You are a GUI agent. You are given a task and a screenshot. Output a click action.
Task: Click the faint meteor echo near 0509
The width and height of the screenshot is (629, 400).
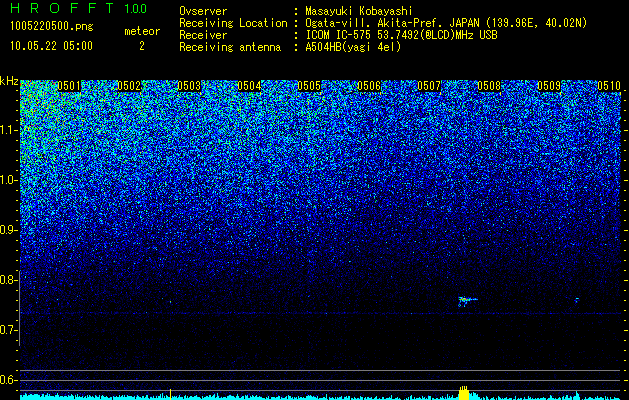pos(577,300)
